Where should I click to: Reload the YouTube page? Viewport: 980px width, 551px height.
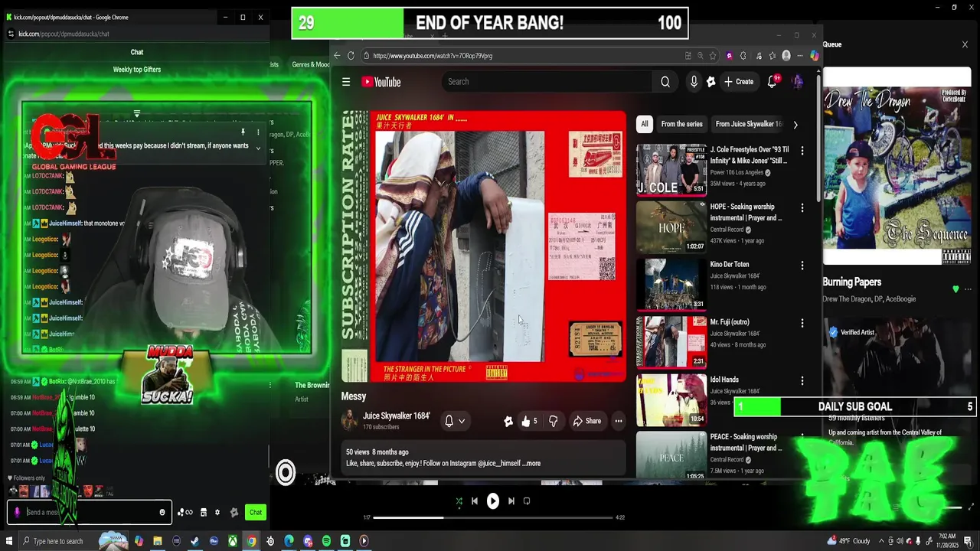[351, 56]
